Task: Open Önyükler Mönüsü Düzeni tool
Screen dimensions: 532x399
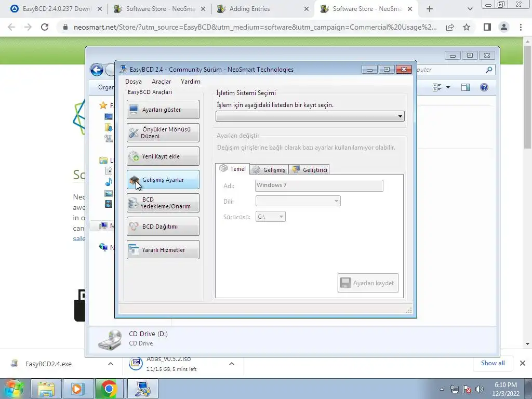Action: coord(163,132)
